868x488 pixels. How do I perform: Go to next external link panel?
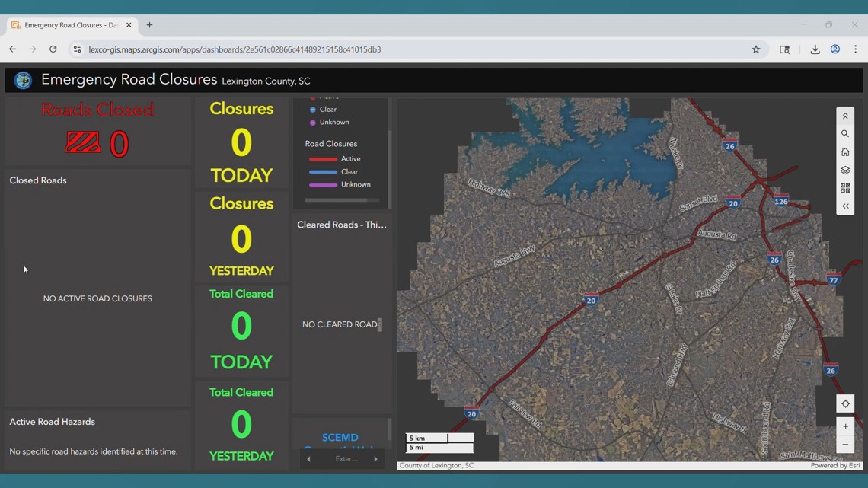tap(375, 459)
